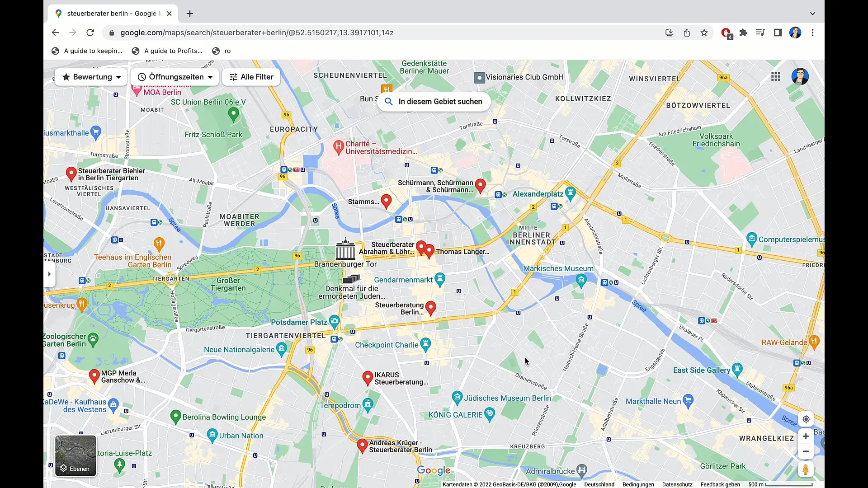Select the Stamms... map pin
The height and width of the screenshot is (488, 868).
[386, 201]
